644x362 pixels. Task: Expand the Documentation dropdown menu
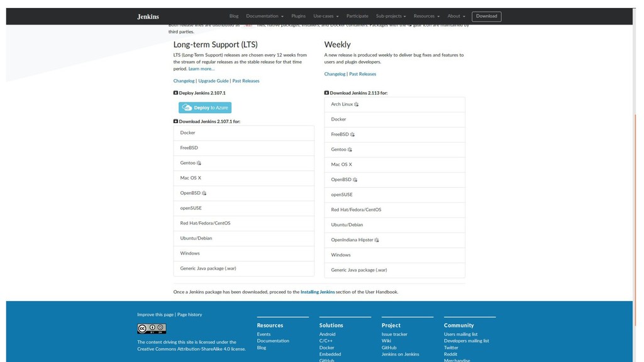[x=265, y=16]
